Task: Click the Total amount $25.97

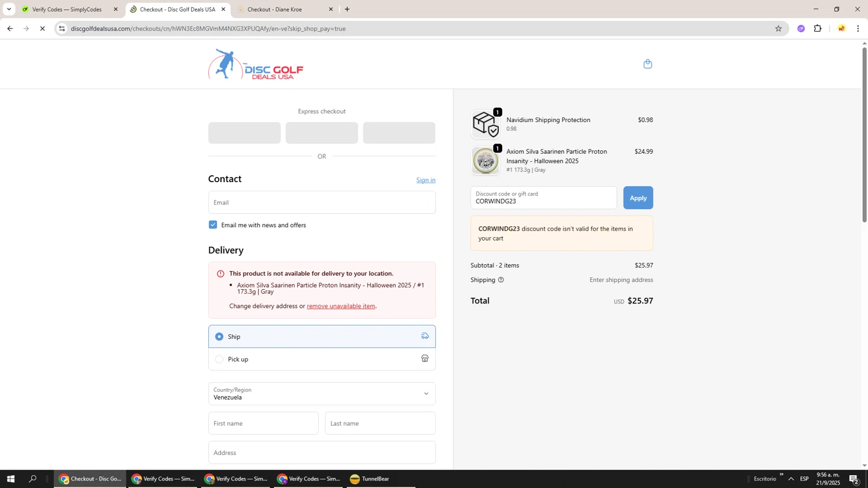Action: (640, 301)
